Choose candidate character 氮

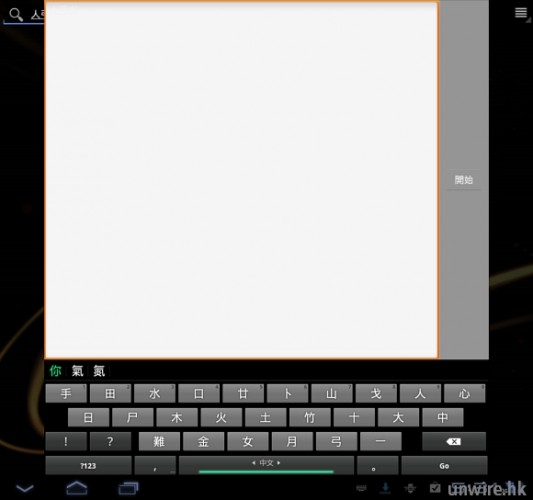(99, 370)
